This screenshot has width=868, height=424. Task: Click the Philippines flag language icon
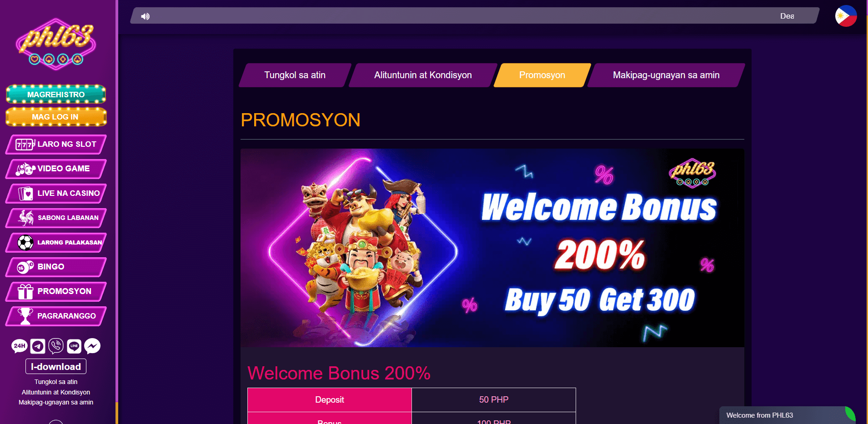846,16
